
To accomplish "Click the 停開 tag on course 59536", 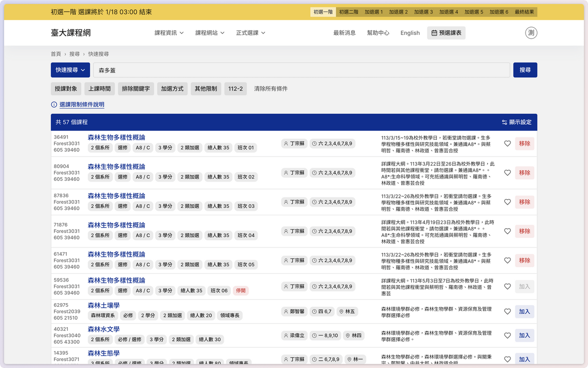I will coord(241,291).
